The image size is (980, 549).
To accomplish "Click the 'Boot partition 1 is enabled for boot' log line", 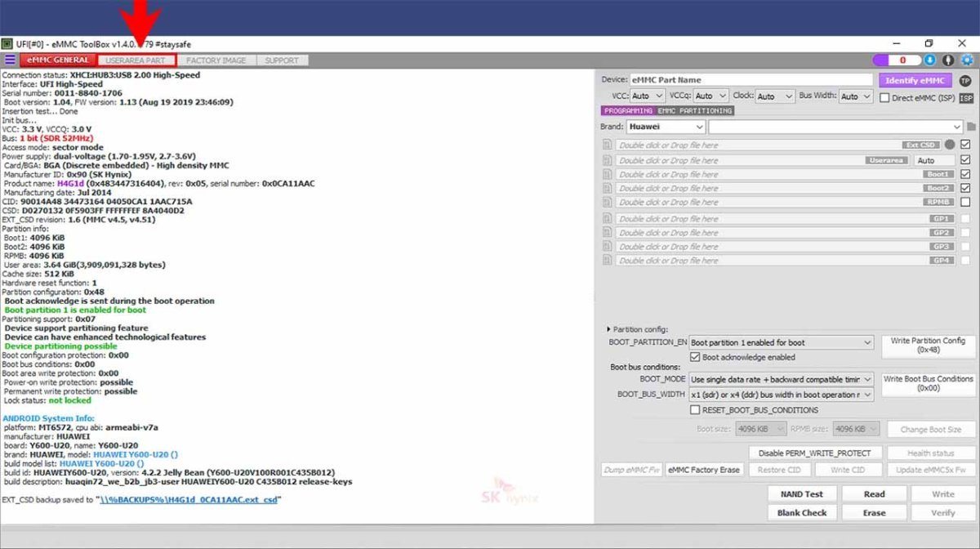I will click(x=75, y=310).
